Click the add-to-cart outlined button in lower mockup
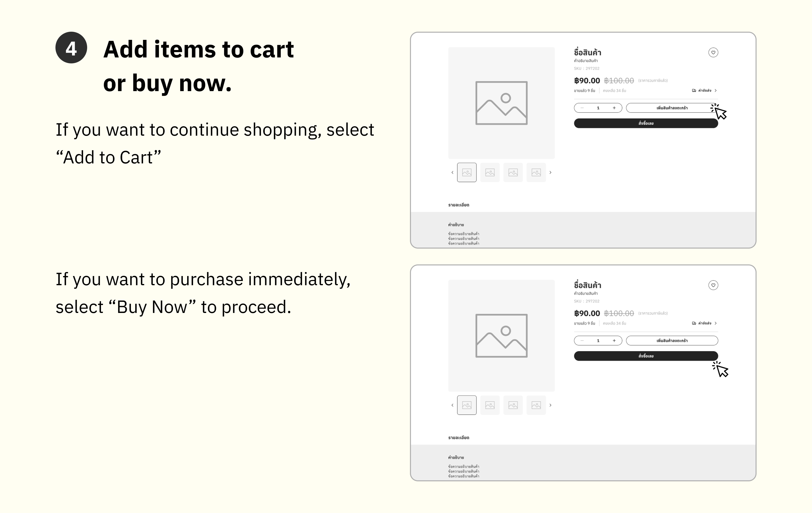Image resolution: width=812 pixels, height=513 pixels. [x=672, y=341]
